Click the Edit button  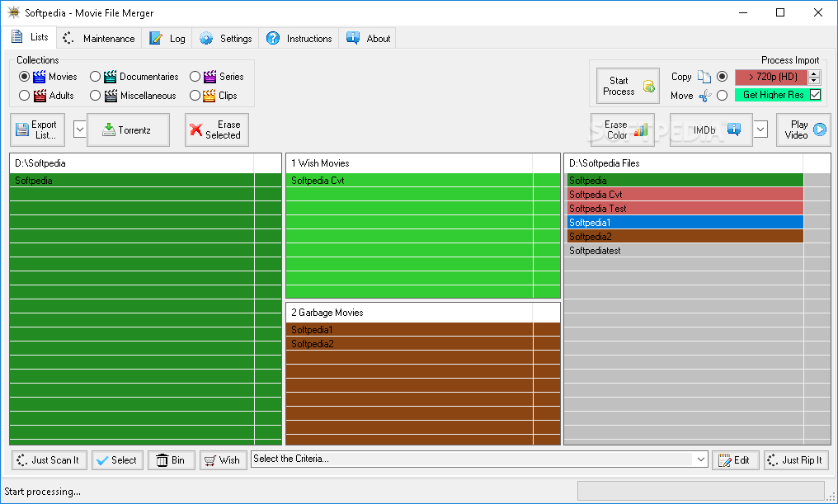pyautogui.click(x=736, y=460)
